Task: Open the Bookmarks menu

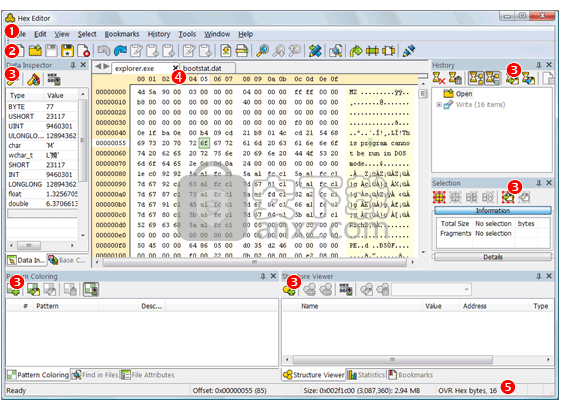Action: point(122,34)
